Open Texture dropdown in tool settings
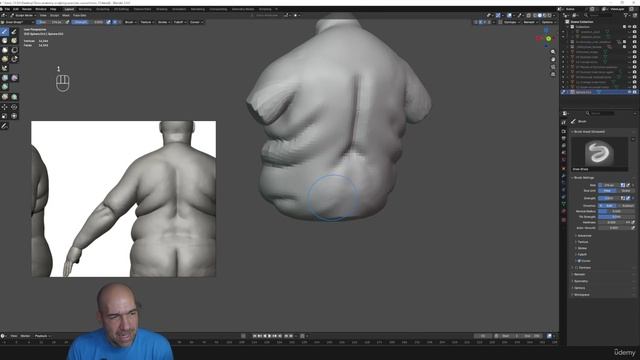640x360 pixels. pos(147,22)
